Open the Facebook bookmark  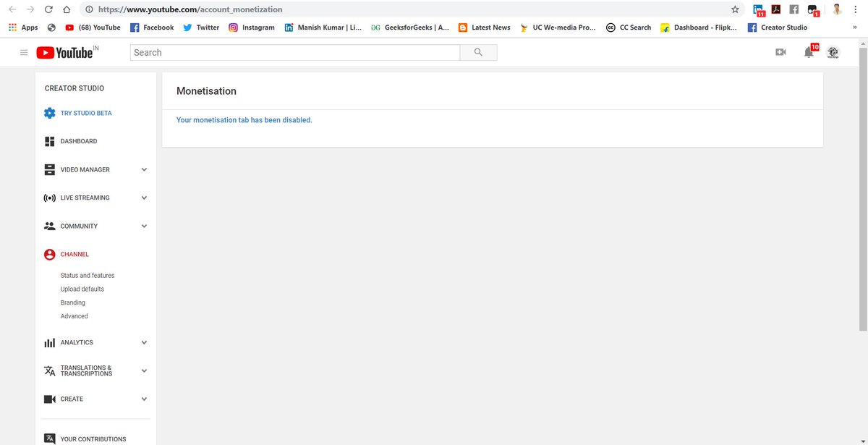pos(152,27)
